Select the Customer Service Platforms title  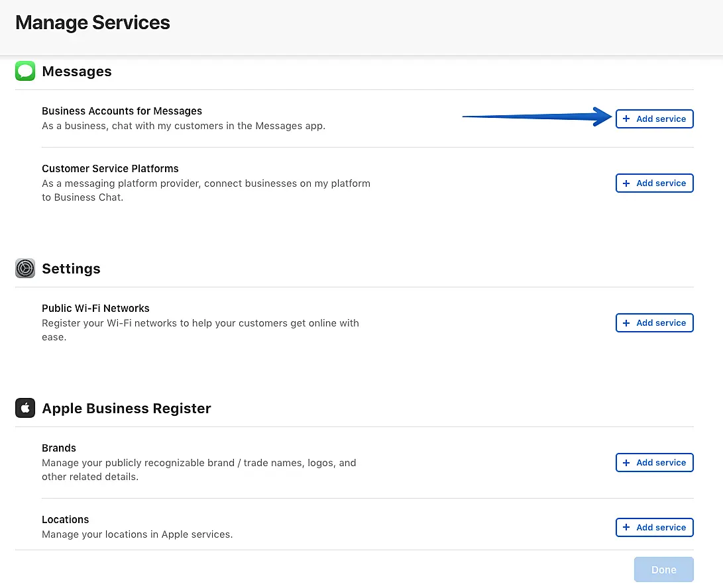110,169
